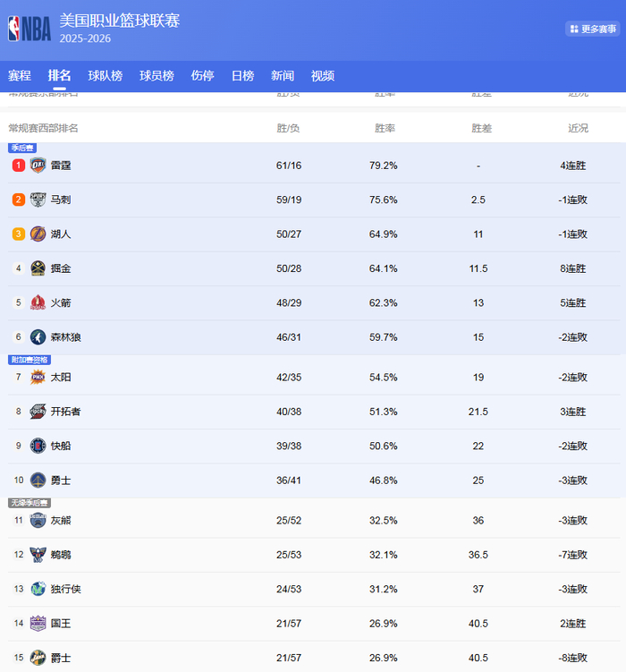
Task: Click the Mavericks (独行侠) team logo
Action: (x=38, y=589)
